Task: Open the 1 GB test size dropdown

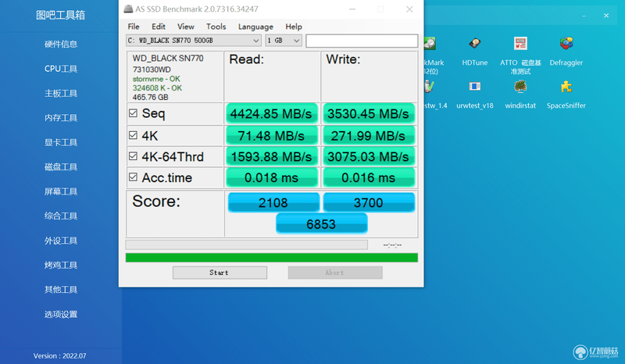Action: (x=284, y=41)
